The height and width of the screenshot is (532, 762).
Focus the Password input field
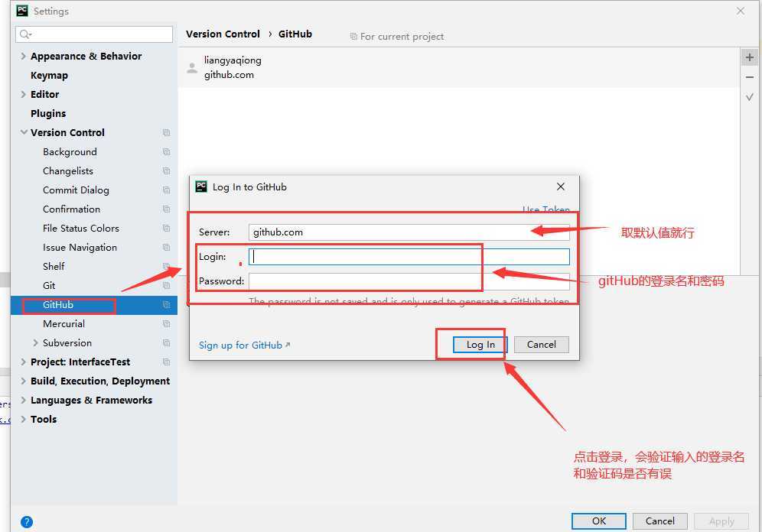click(x=409, y=281)
